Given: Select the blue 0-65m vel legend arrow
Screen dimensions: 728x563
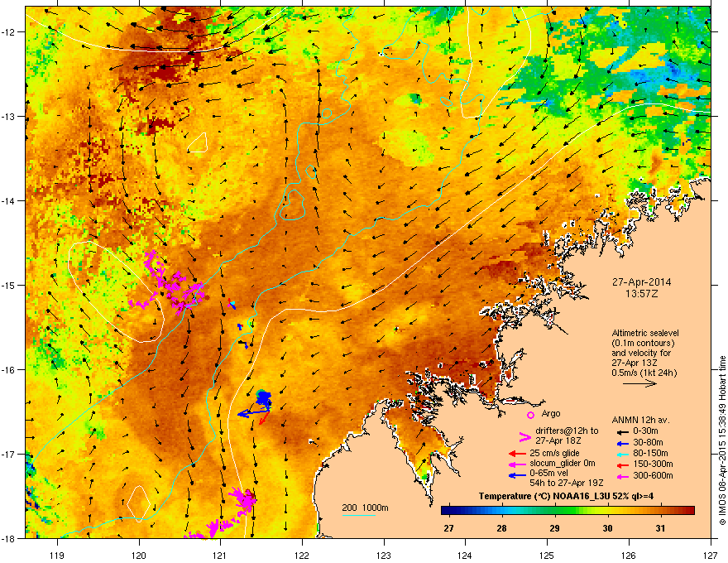Looking at the screenshot, I should (517, 475).
